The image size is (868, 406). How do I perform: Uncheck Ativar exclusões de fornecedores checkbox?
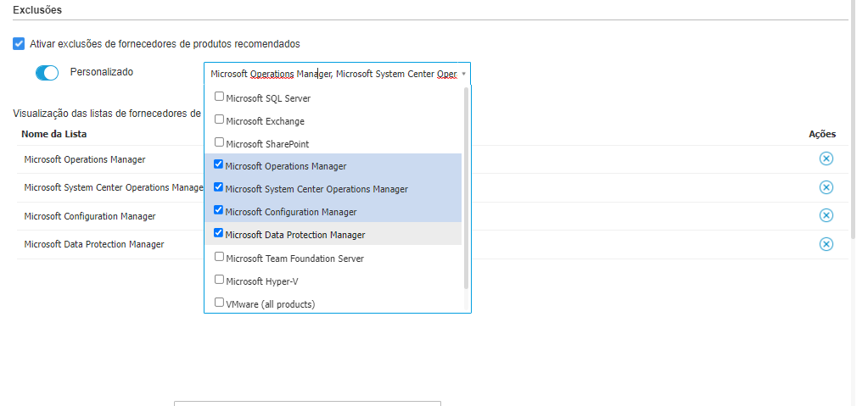click(19, 44)
